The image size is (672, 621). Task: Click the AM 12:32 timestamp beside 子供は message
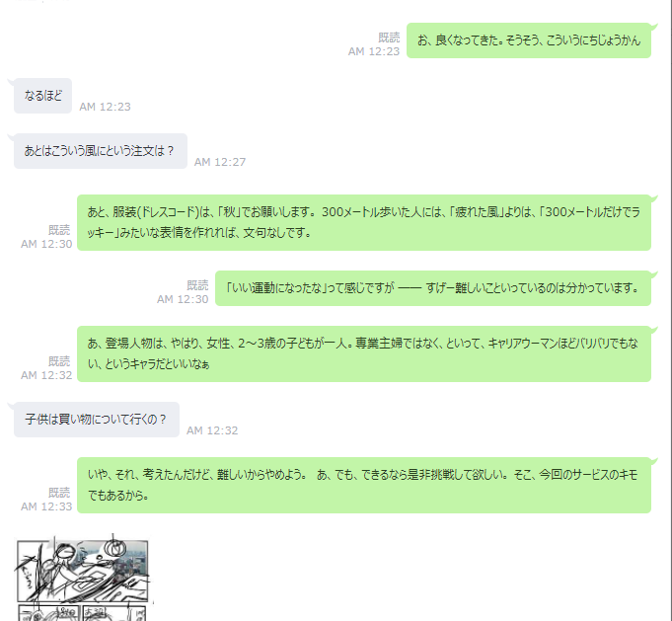212,430
